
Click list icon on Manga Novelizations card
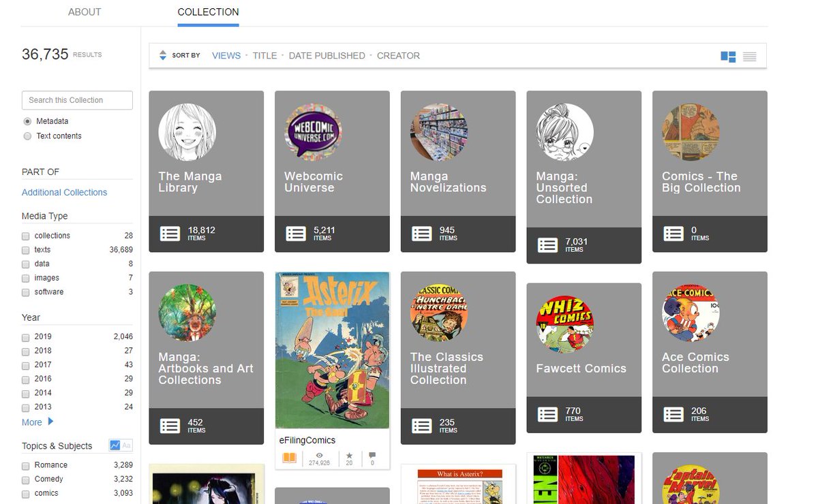click(x=422, y=234)
